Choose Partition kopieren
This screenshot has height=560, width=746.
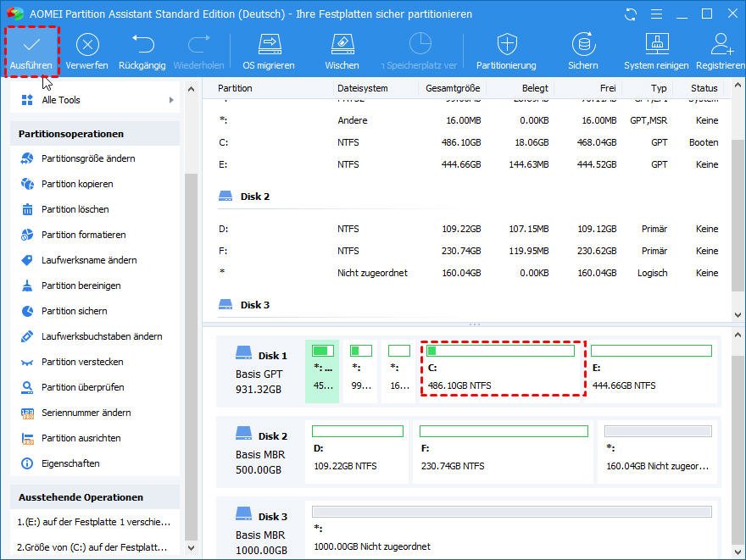(x=95, y=184)
